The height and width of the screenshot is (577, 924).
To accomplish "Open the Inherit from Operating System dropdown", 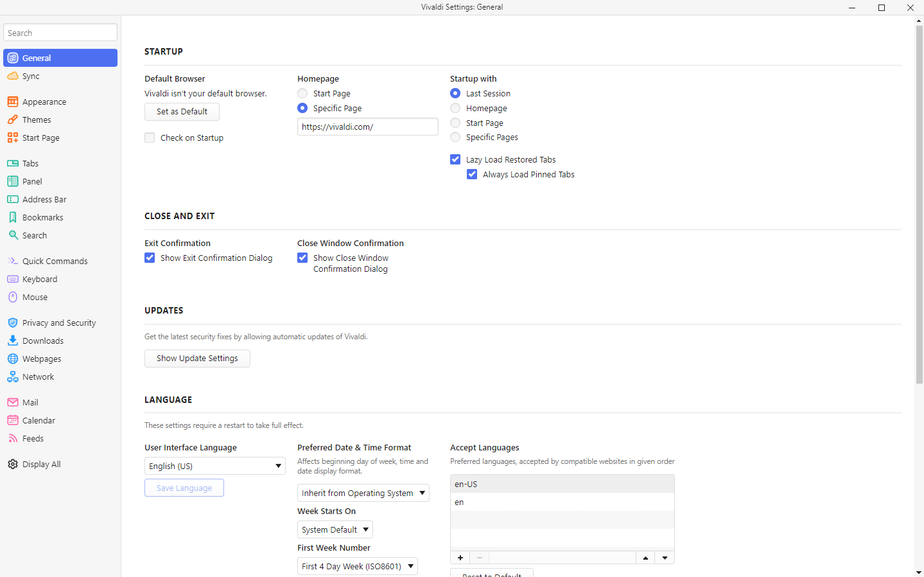I will (x=363, y=493).
